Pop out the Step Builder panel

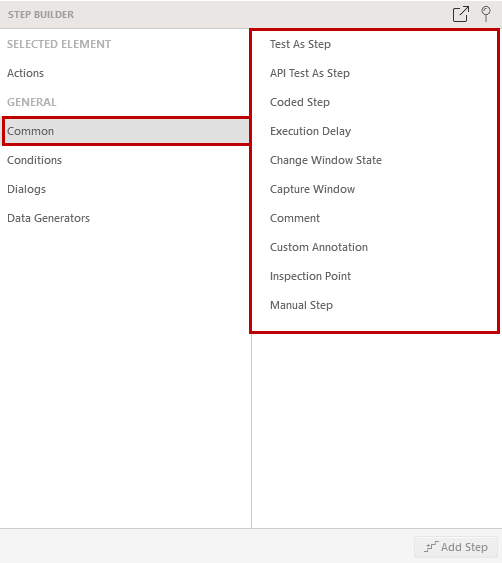tap(461, 14)
